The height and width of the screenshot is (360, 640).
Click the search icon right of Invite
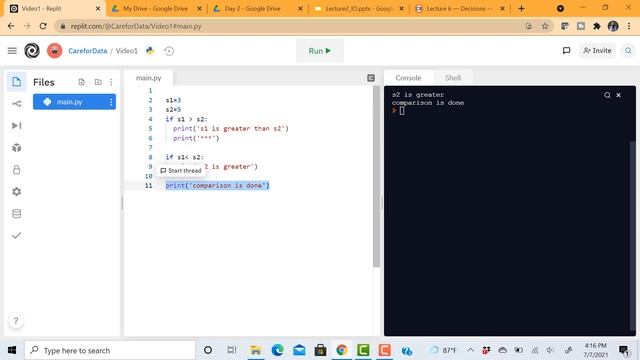(628, 51)
